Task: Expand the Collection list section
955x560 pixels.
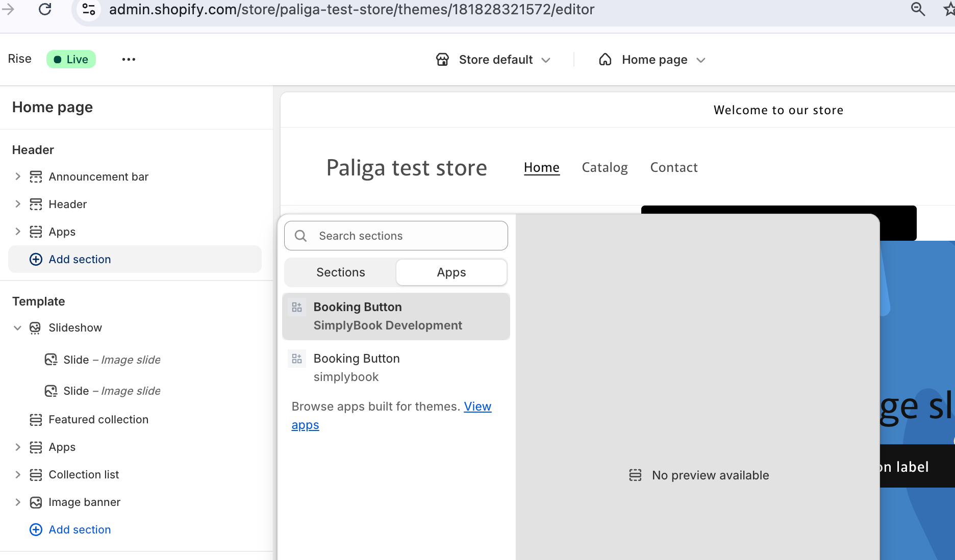Action: coord(17,474)
